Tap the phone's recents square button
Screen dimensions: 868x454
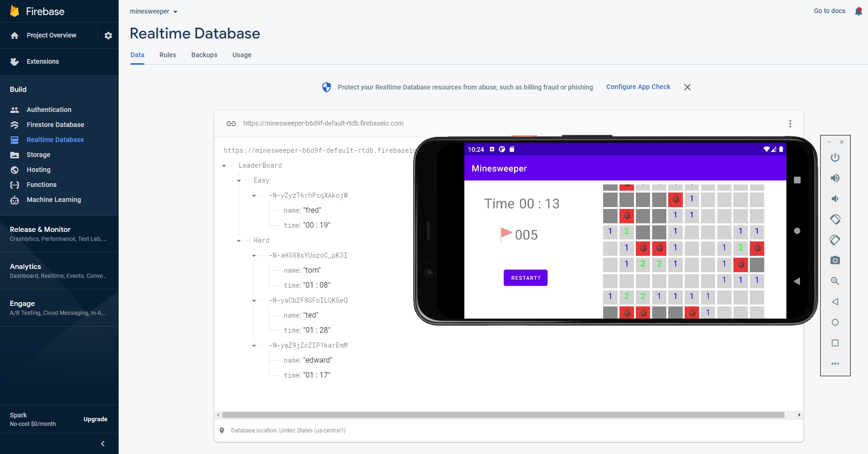(797, 180)
